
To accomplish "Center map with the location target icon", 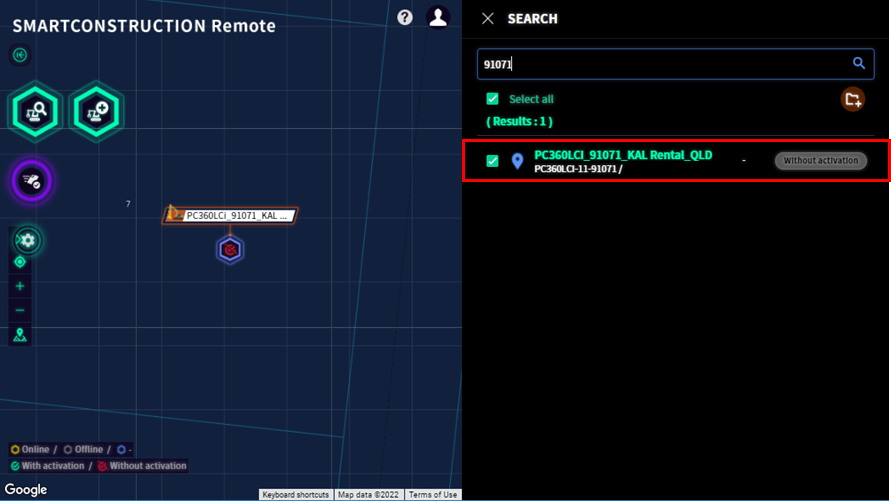I will 20,262.
